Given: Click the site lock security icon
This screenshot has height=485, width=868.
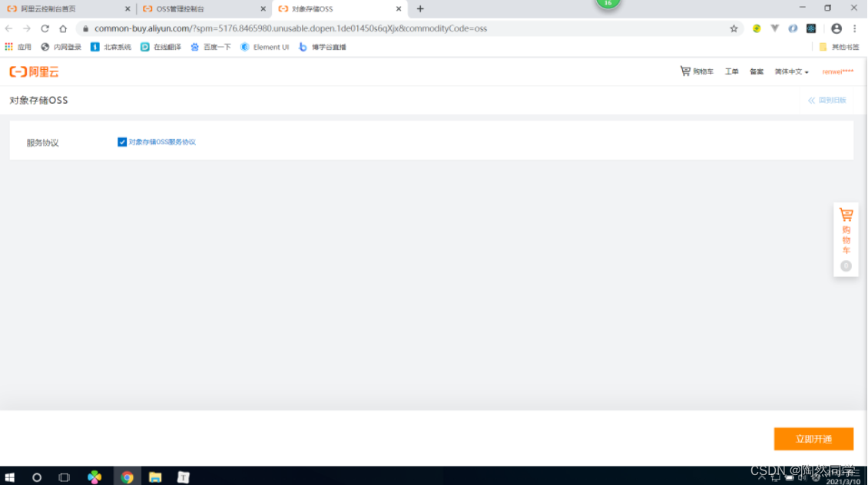Looking at the screenshot, I should point(85,28).
